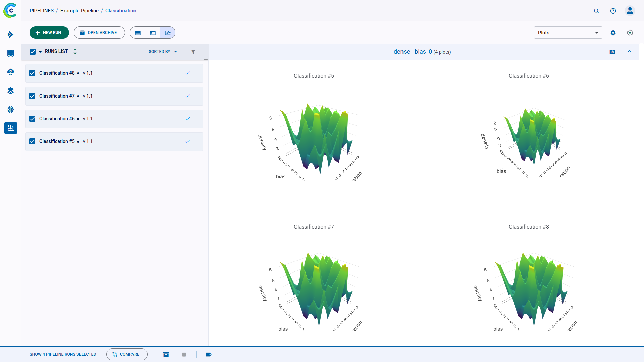Click the Compare button
The width and height of the screenshot is (644, 362).
click(x=127, y=354)
